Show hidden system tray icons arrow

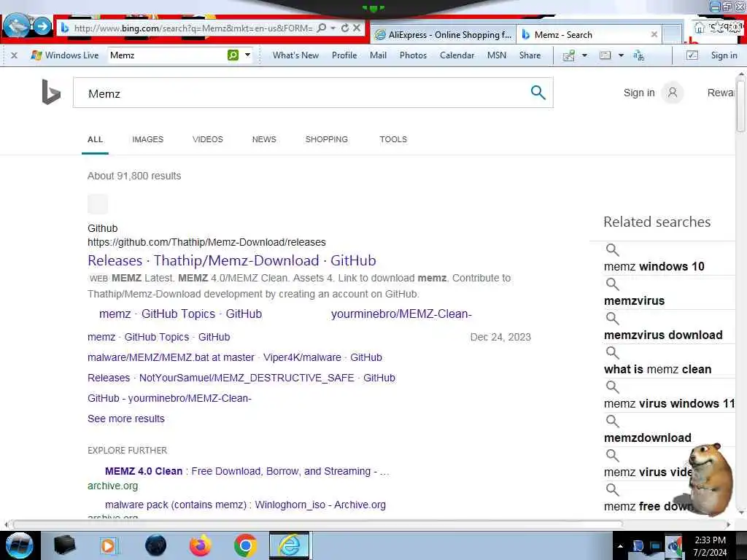pos(620,546)
